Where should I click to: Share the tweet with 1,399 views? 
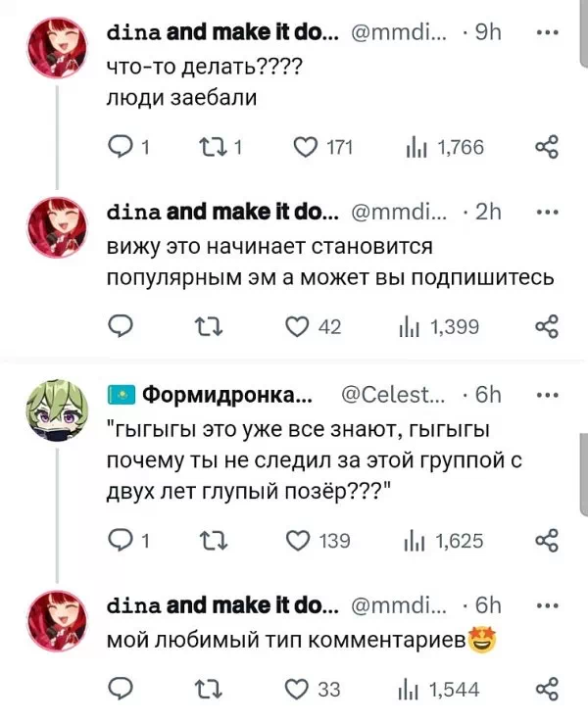546,327
